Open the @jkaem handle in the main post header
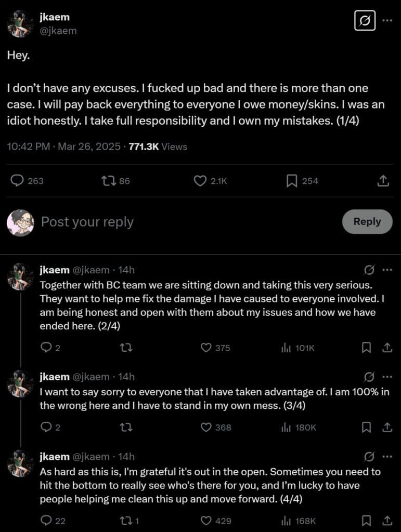This screenshot has height=532, width=401. click(x=58, y=31)
